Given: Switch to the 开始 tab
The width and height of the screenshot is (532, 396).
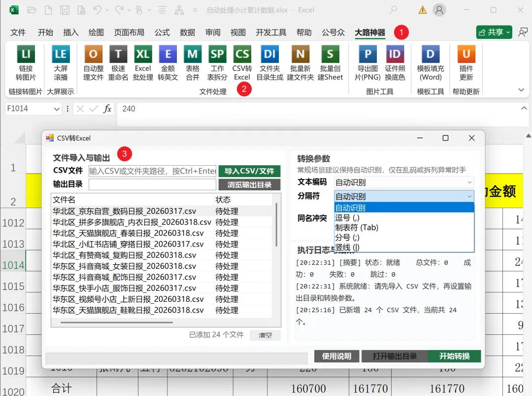Looking at the screenshot, I should click(x=45, y=32).
